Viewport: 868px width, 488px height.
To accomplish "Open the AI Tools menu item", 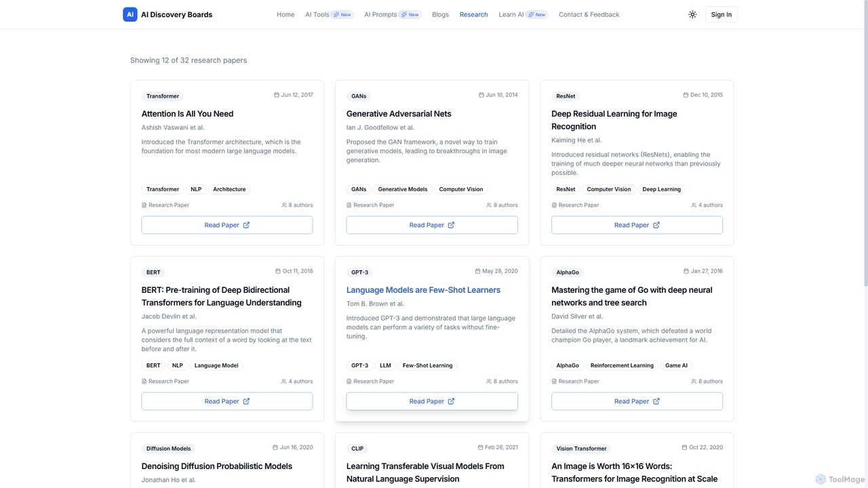I will (x=329, y=14).
